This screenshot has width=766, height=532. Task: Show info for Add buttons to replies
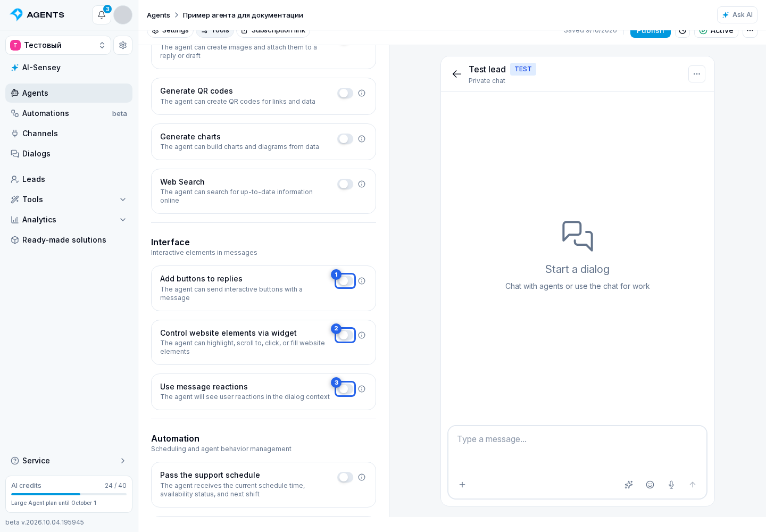click(362, 281)
